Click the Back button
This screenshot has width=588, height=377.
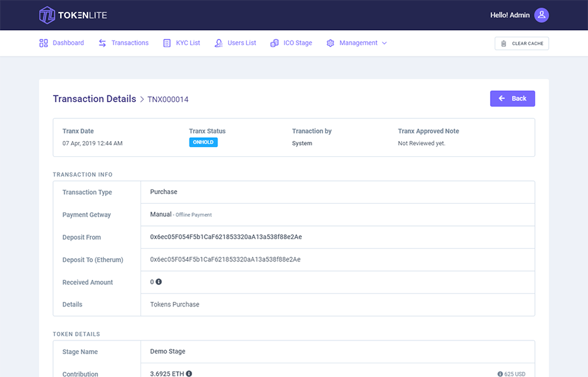(512, 98)
